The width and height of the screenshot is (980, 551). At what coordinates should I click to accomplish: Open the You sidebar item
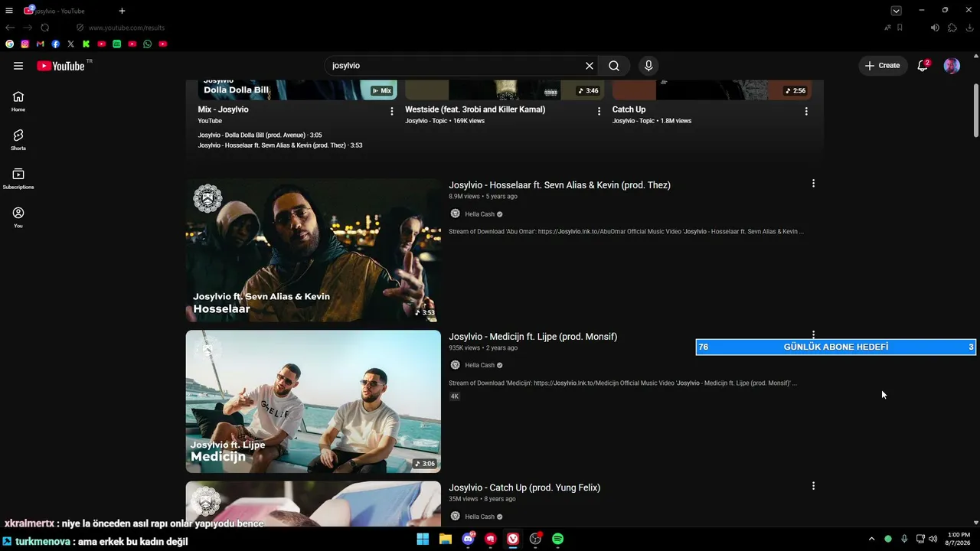coord(18,217)
